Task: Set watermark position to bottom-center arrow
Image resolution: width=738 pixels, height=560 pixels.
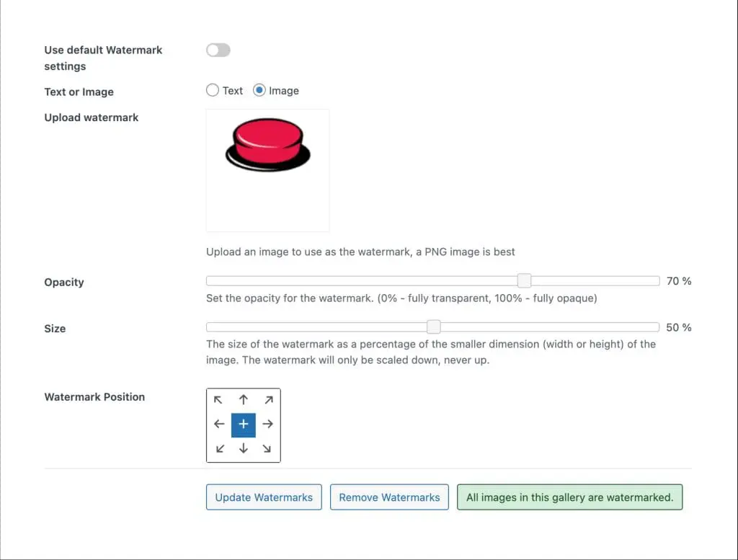Action: [x=244, y=449]
